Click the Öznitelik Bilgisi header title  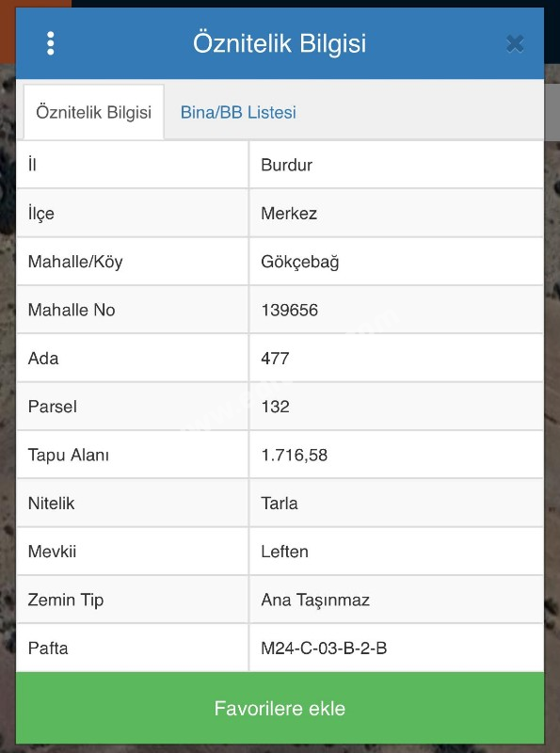(280, 43)
